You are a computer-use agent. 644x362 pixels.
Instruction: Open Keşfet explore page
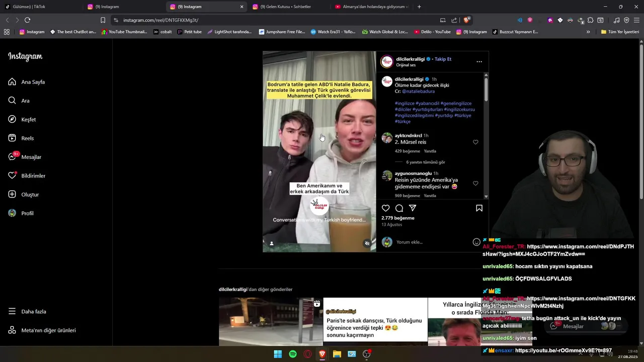point(22,119)
